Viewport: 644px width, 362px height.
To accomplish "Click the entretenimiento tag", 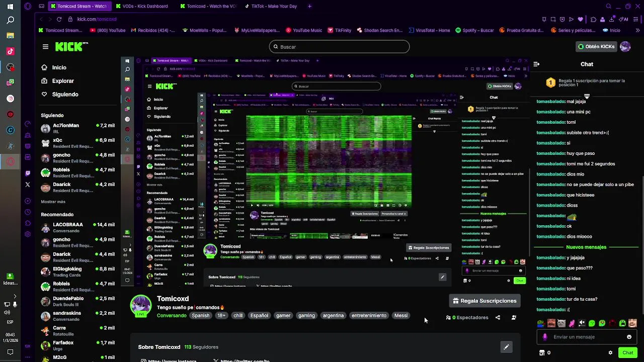I will (x=369, y=316).
